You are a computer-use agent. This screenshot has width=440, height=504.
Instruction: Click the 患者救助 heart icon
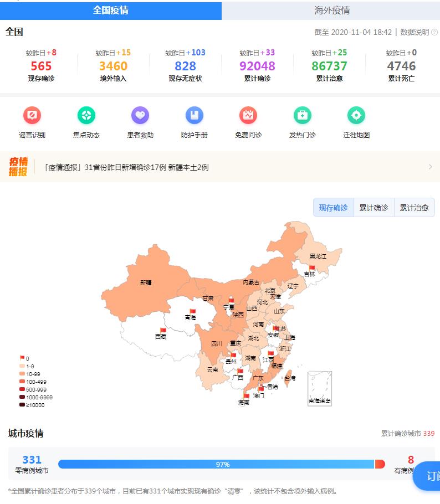tap(140, 116)
